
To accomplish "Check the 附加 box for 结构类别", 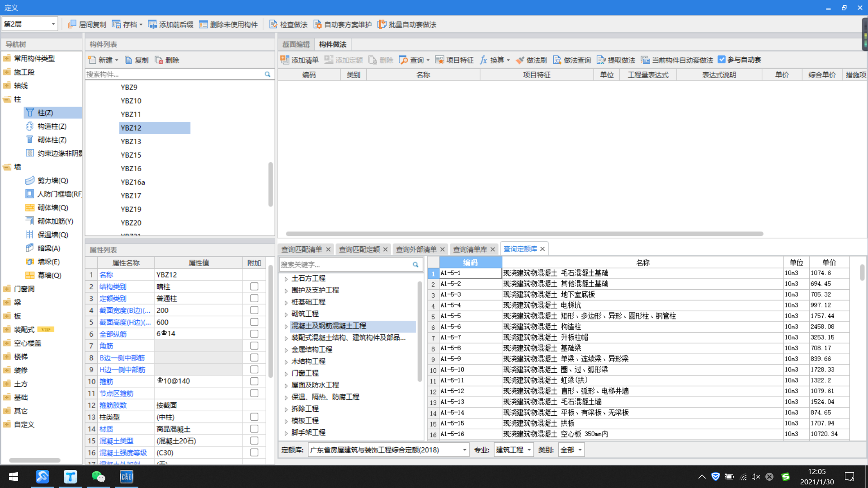I will [254, 286].
